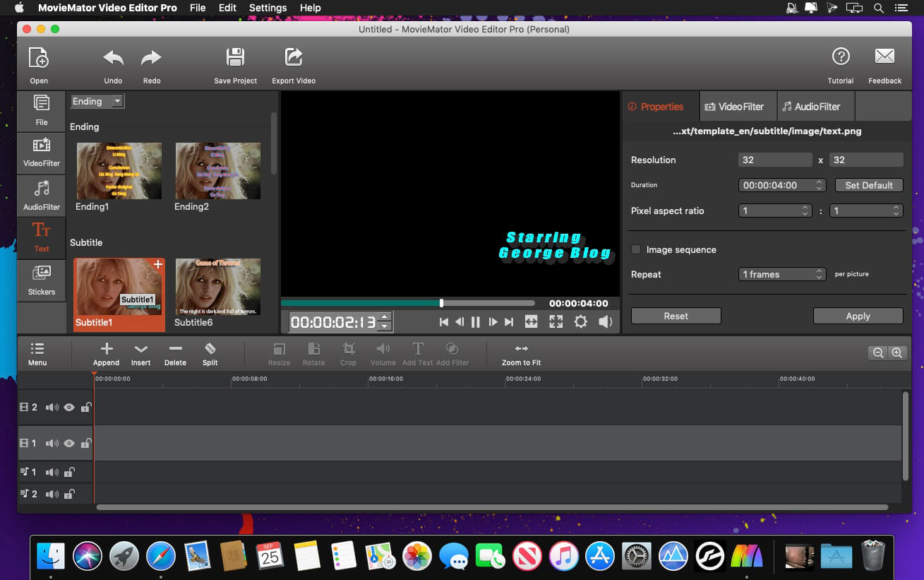
Task: Append clip to the timeline
Action: pos(107,354)
